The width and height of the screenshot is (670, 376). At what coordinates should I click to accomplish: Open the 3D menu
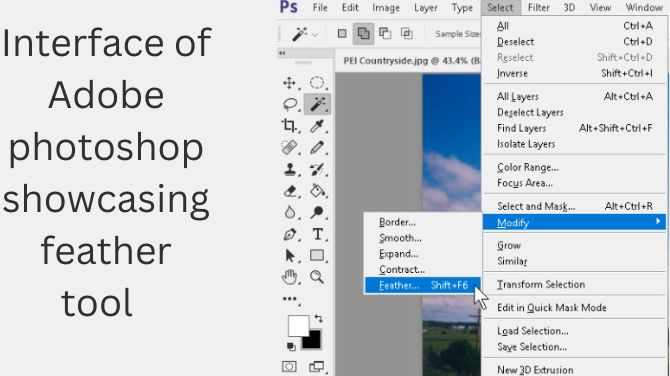pos(569,8)
